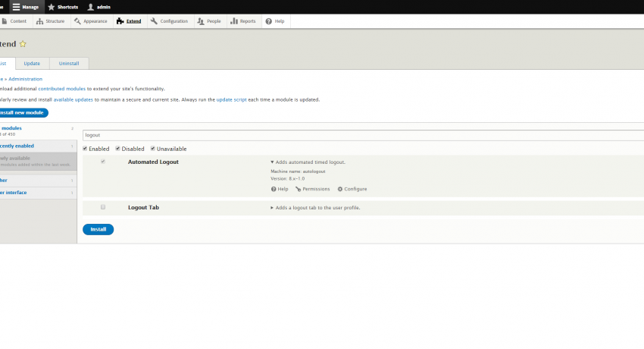The height and width of the screenshot is (349, 644).
Task: Go to the Content admin section
Action: click(x=14, y=21)
